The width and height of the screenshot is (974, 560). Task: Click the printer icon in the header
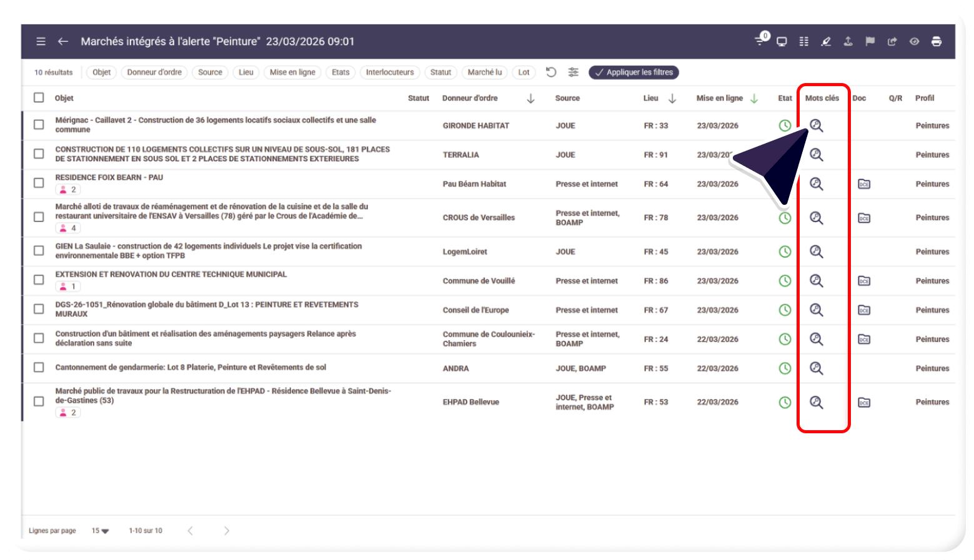[x=936, y=42]
